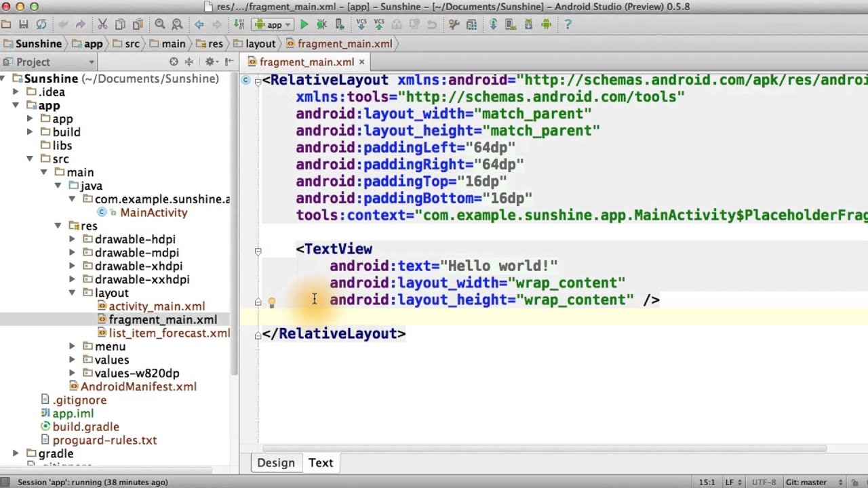This screenshot has width=868, height=488.
Task: Open the Help question mark icon
Action: 568,24
